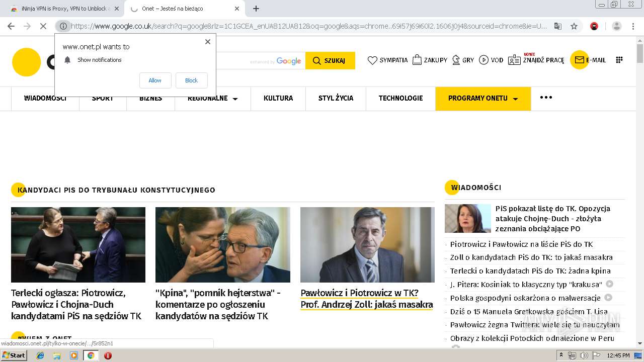Open the red Opera icon in taskbar
644x362 pixels.
pyautogui.click(x=108, y=355)
